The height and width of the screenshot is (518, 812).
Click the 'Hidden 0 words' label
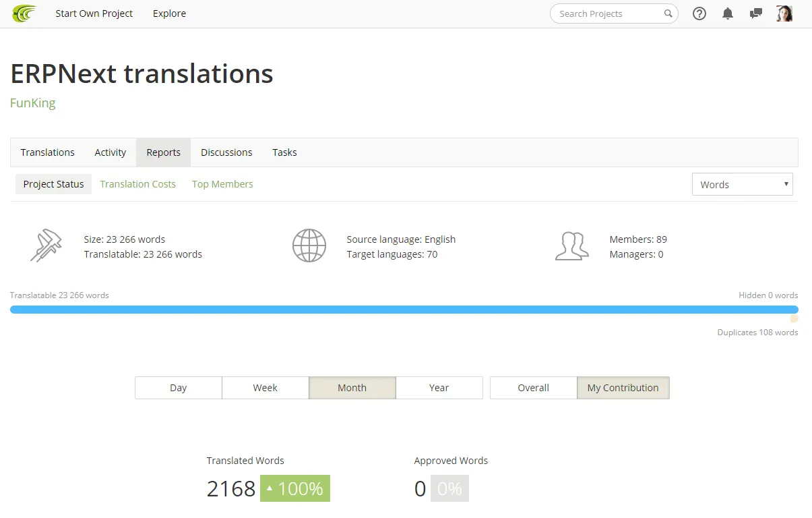click(768, 295)
